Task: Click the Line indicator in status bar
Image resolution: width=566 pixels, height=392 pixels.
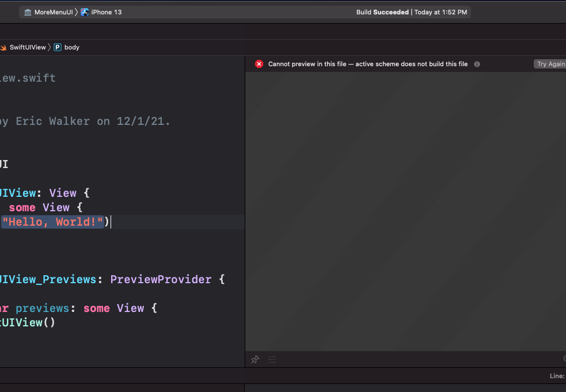Action: (557, 376)
